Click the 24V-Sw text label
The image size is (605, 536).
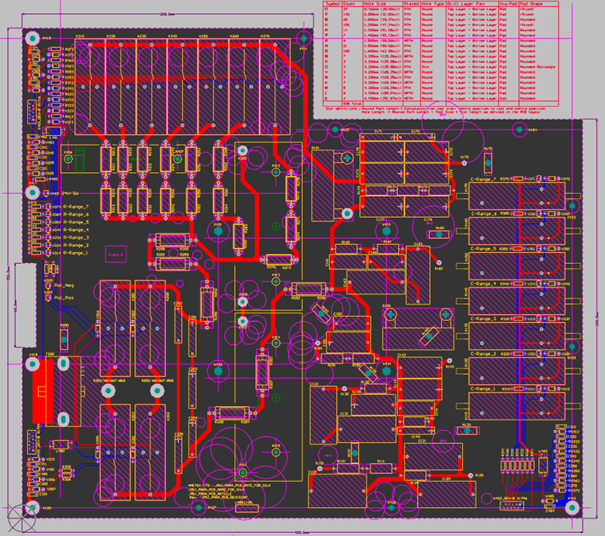tap(70, 191)
